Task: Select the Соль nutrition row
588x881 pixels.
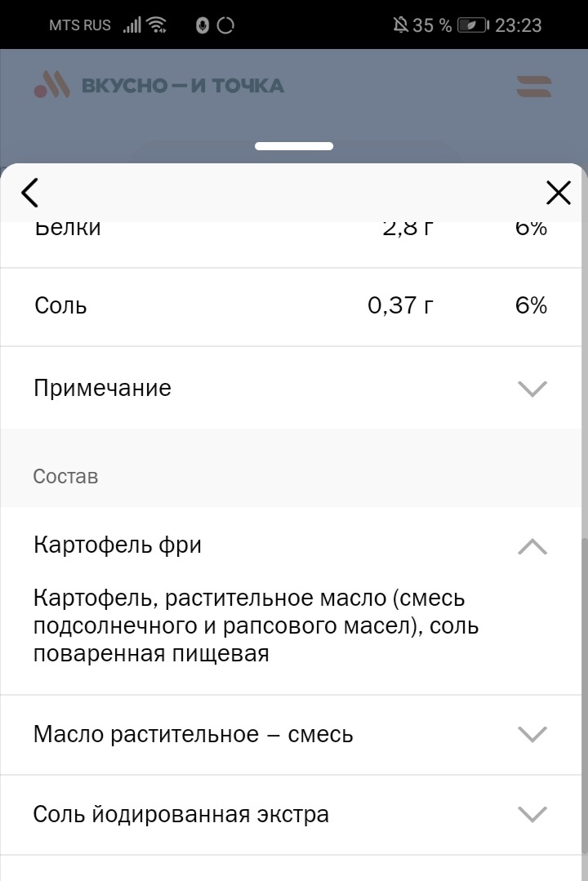Action: pos(294,306)
